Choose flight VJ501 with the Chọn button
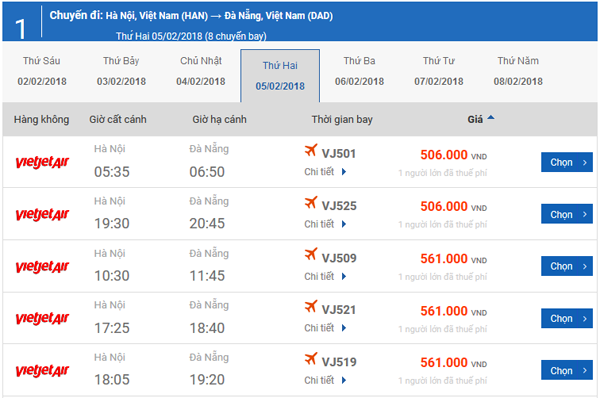This screenshot has height=398, width=600. 567,162
